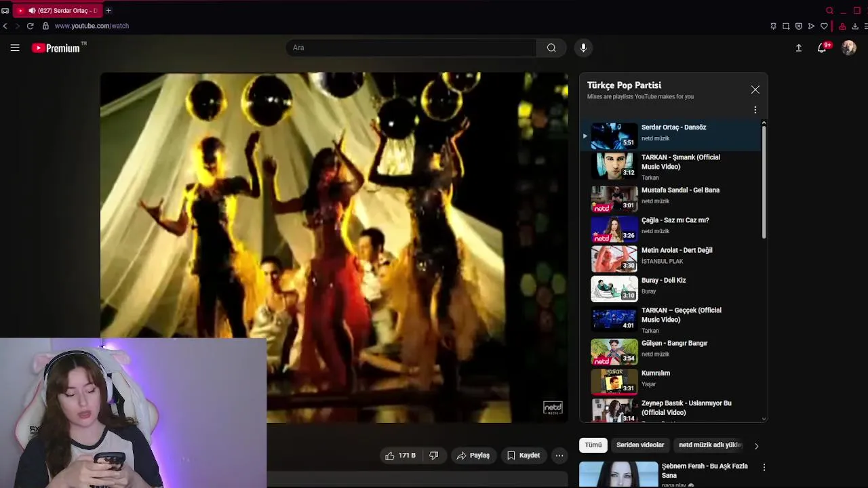Start voice search with microphone icon
Viewport: 868px width, 488px height.
click(x=583, y=48)
